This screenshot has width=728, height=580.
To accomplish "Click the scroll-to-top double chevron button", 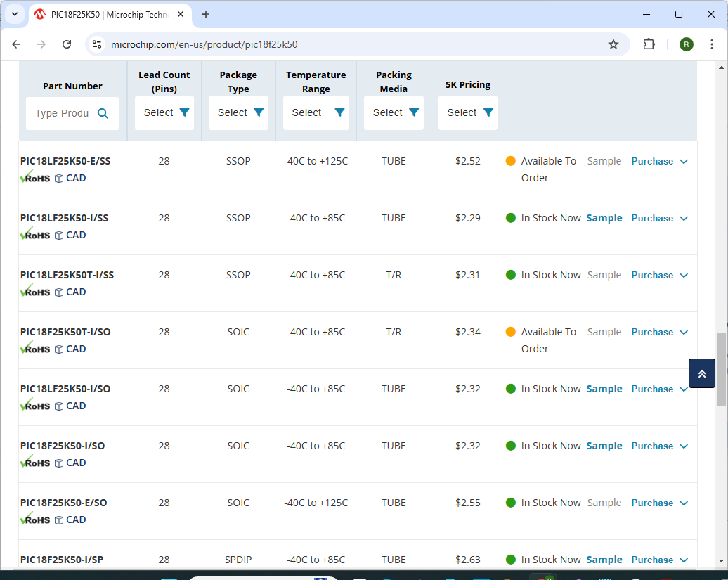I will [x=701, y=373].
